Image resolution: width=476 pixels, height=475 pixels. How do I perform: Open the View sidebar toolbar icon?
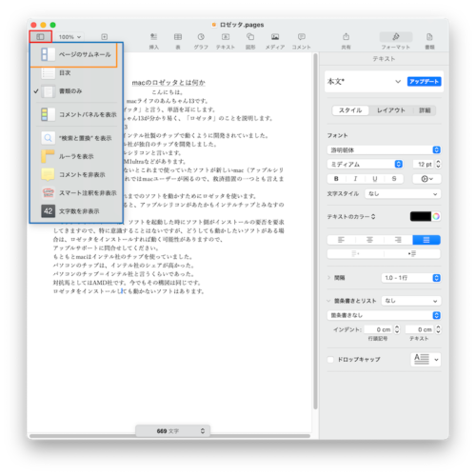pos(40,37)
